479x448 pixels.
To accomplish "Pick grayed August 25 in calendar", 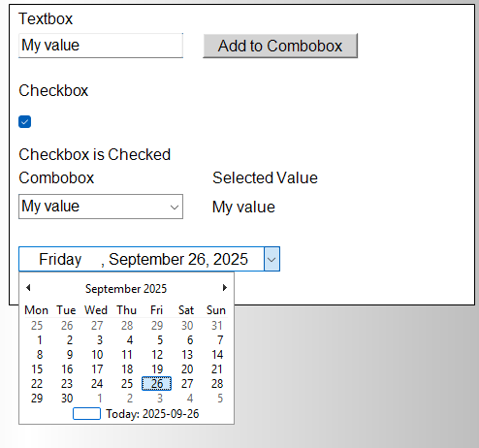I will (x=37, y=326).
